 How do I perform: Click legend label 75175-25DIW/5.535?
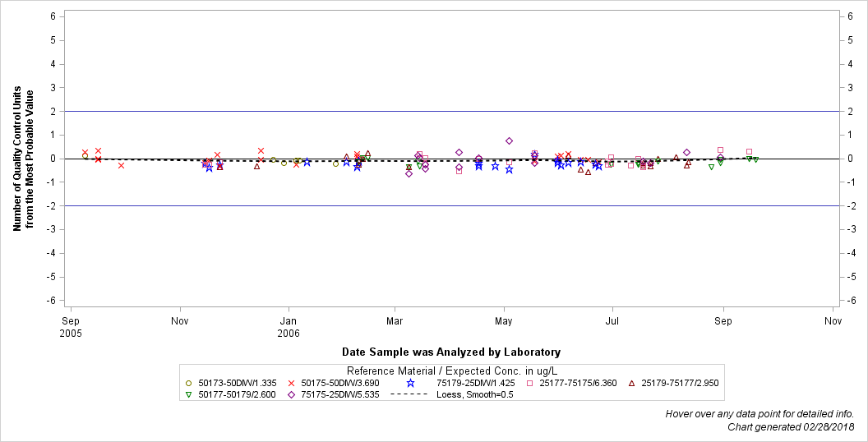(x=340, y=395)
